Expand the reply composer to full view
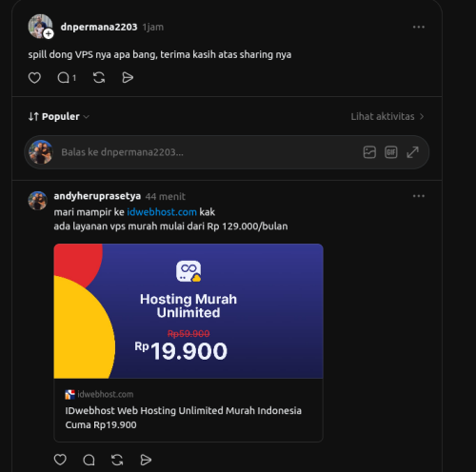 click(412, 152)
